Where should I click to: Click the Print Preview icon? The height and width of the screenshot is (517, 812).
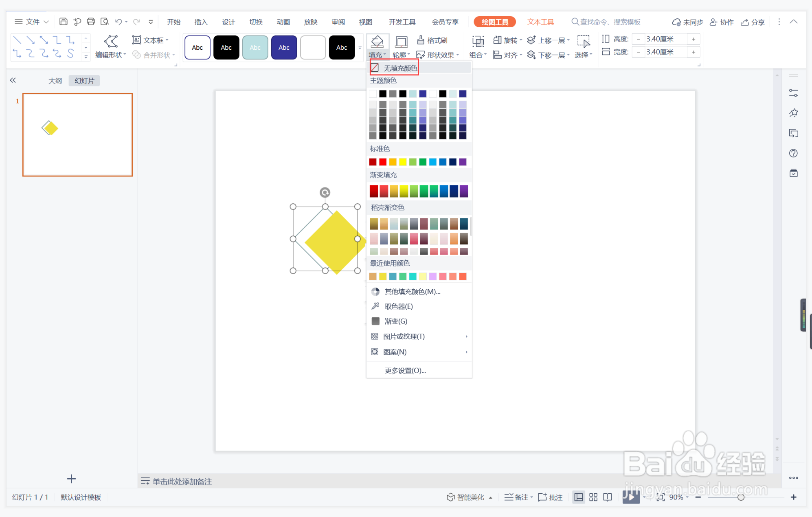coord(105,22)
